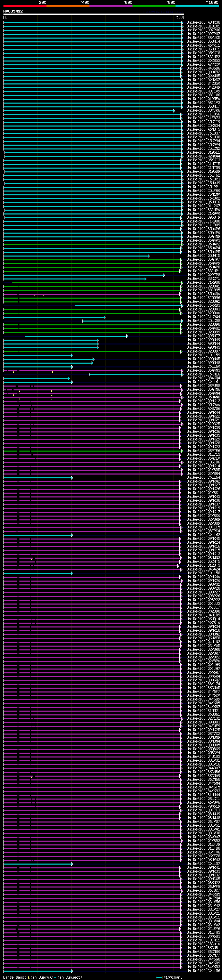The image size is (222, 980).
Task: Click the red 20% identity legend segment
Action: [x=25, y=6]
